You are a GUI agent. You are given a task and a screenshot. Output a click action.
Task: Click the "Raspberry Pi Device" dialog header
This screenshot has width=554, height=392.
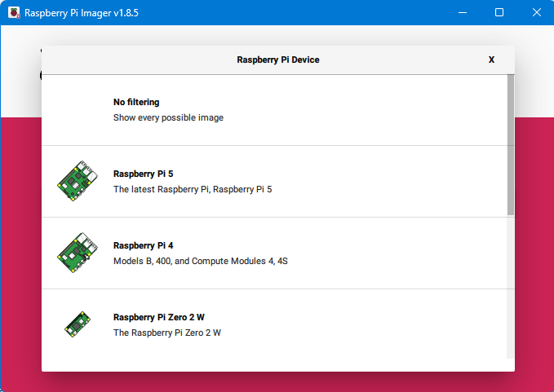pos(277,59)
